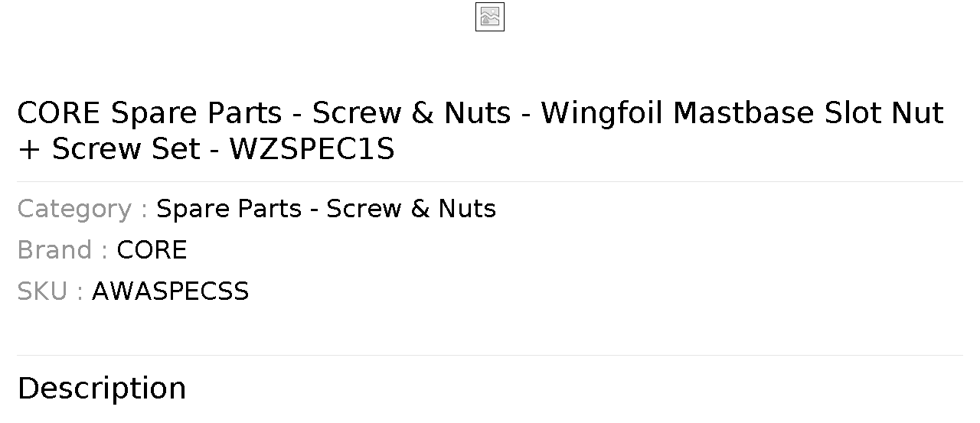Click the Description section heading
Viewport: 980px width, 423px height.
coord(102,389)
